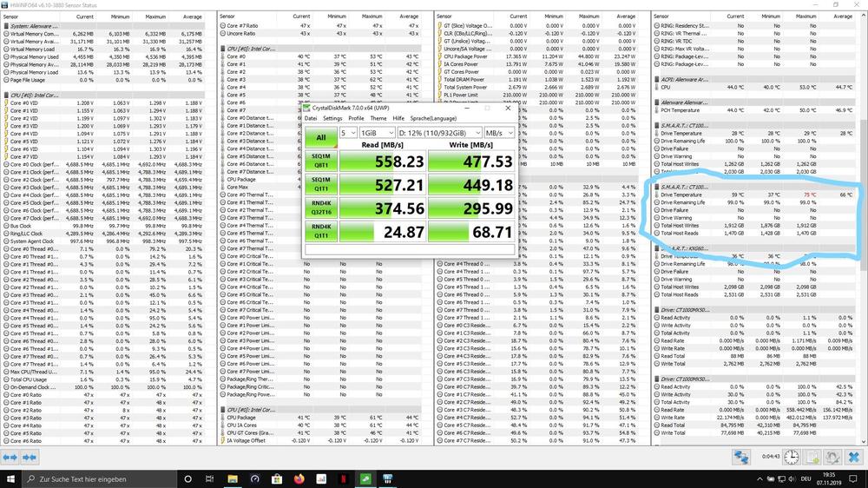
Task: Click the HWiNFO clock timer icon
Action: [x=792, y=457]
